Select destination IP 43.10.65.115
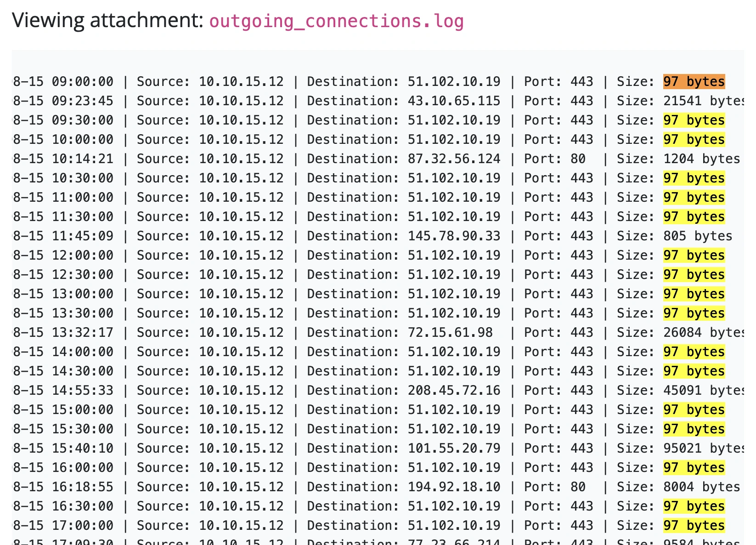The height and width of the screenshot is (545, 756). click(454, 101)
